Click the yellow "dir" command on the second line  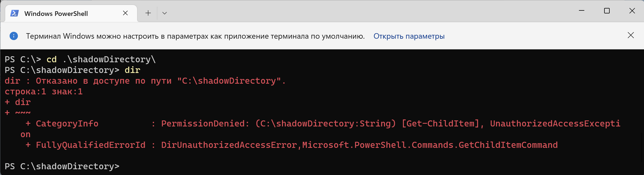[132, 70]
